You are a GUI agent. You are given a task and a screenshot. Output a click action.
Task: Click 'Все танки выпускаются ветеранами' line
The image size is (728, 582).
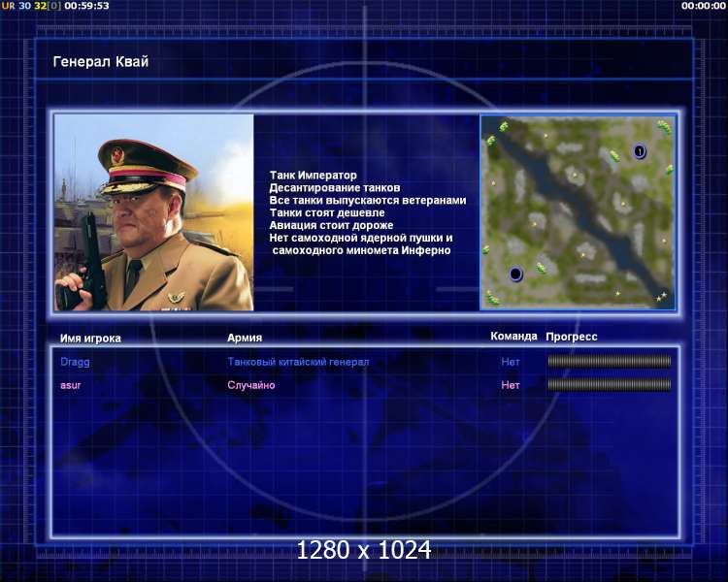click(367, 201)
